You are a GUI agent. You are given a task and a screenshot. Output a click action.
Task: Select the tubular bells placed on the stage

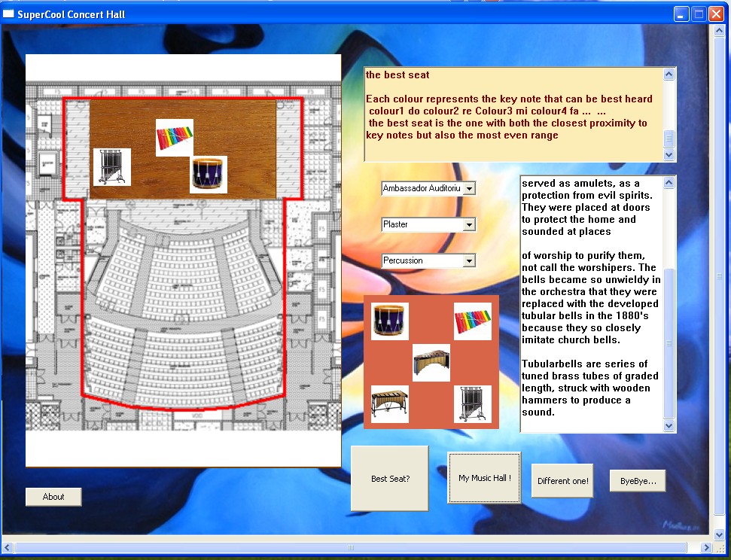[x=112, y=167]
